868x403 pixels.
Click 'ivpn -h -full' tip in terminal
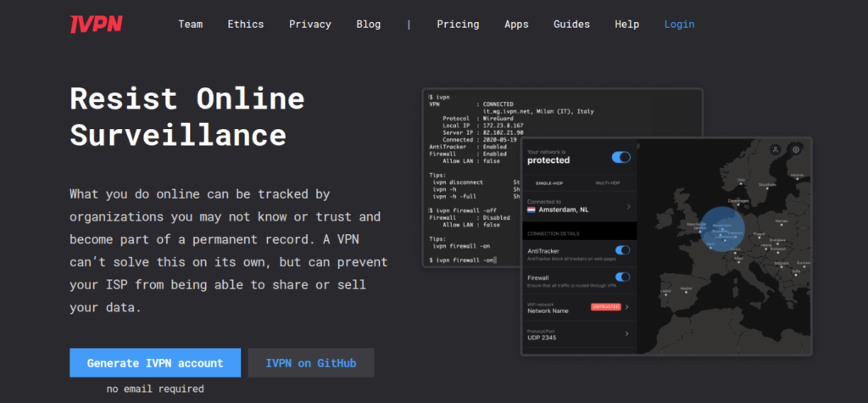454,196
